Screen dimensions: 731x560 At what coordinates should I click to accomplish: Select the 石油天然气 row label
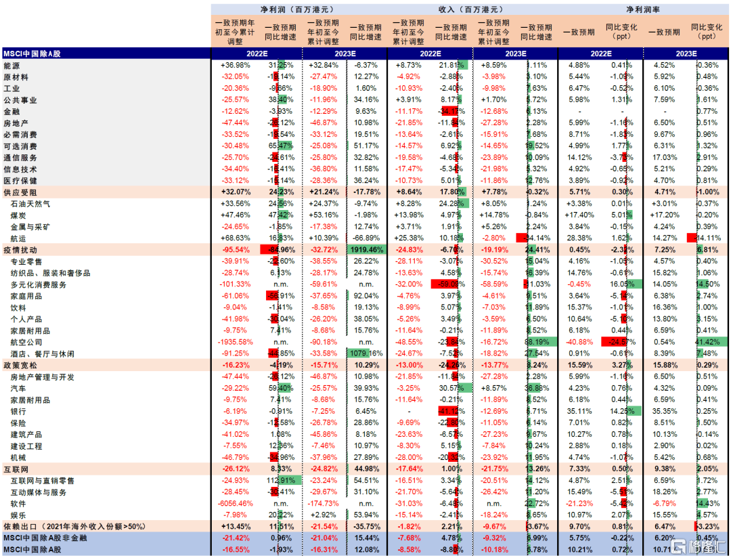pyautogui.click(x=30, y=203)
